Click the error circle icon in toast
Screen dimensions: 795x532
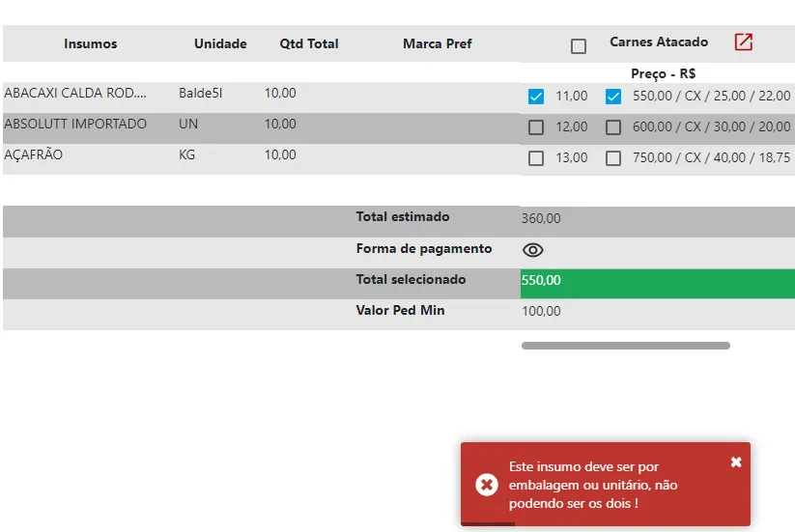click(486, 485)
